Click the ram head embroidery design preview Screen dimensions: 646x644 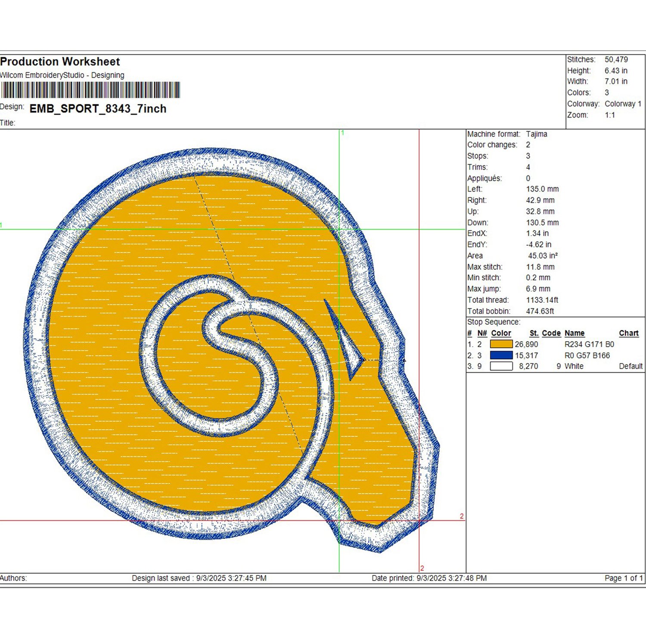pos(232,350)
